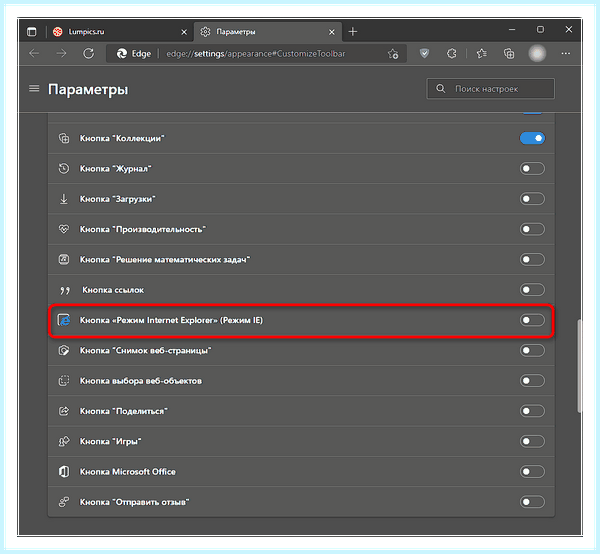Enable the Кнопка "Производительность" toggle
Image resolution: width=600 pixels, height=554 pixels.
point(532,229)
